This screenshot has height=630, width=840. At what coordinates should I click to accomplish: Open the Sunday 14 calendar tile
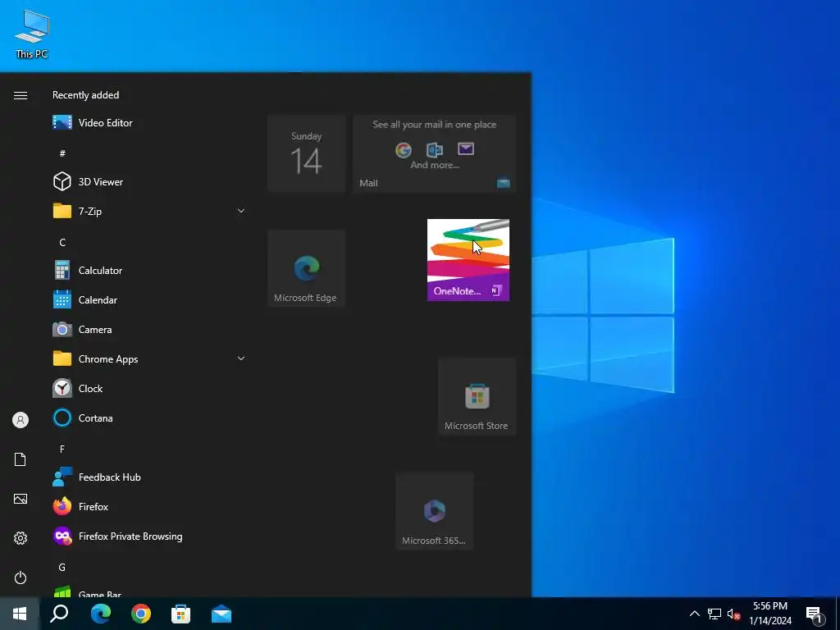click(x=307, y=153)
